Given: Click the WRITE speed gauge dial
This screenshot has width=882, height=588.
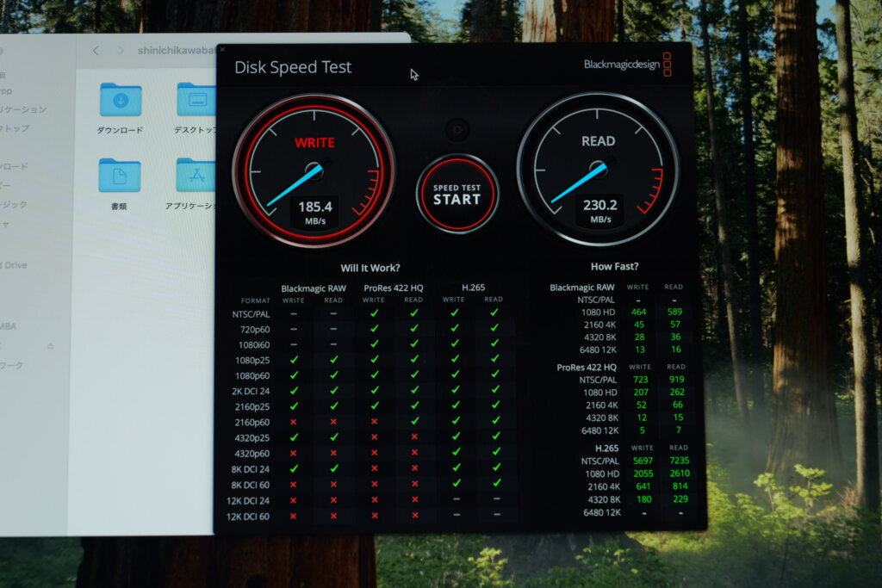Looking at the screenshot, I should [314, 170].
